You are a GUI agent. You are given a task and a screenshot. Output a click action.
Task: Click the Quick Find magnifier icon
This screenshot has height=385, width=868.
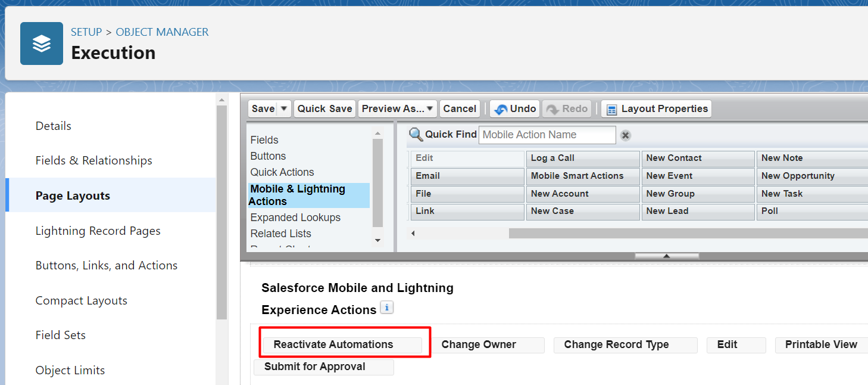(x=416, y=135)
